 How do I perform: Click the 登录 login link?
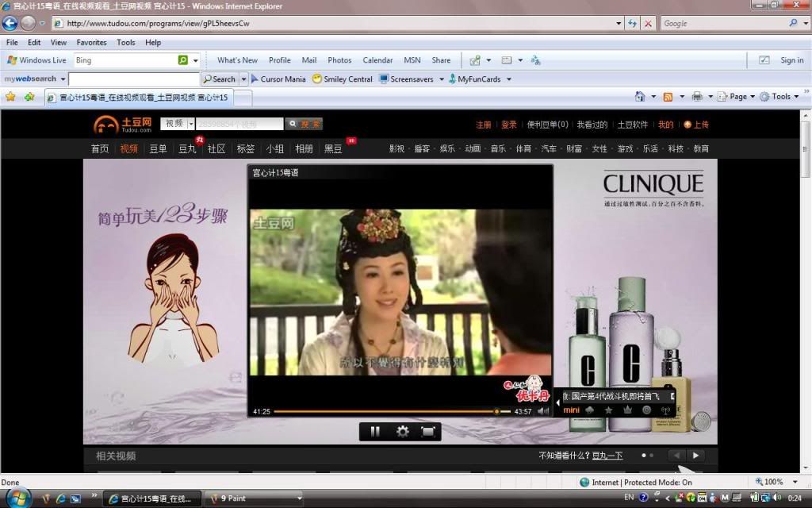click(x=508, y=125)
